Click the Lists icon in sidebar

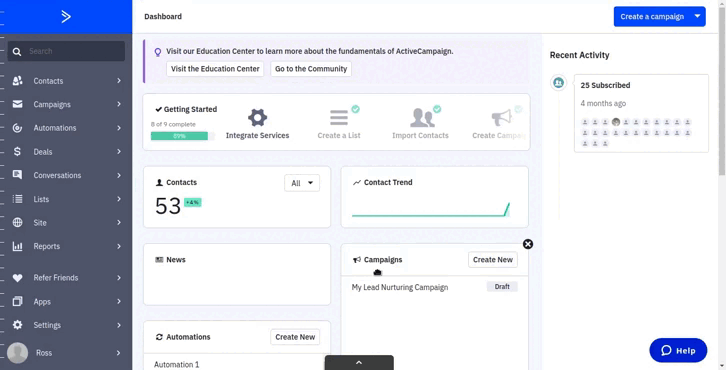[x=17, y=199]
